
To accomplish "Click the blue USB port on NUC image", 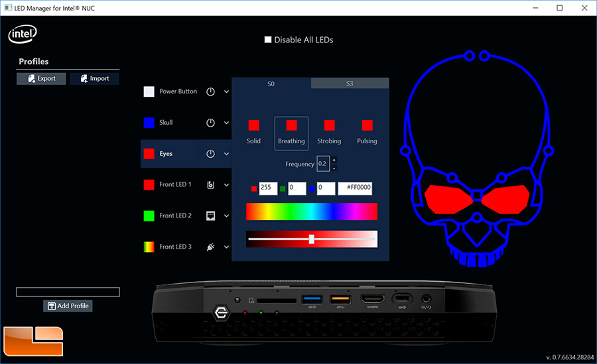I will (x=312, y=299).
